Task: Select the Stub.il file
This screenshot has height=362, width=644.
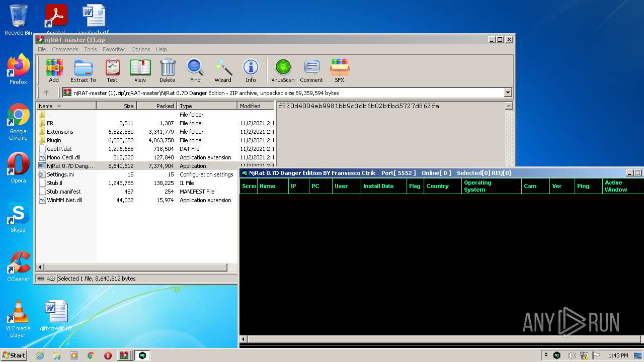Action: click(137, 183)
